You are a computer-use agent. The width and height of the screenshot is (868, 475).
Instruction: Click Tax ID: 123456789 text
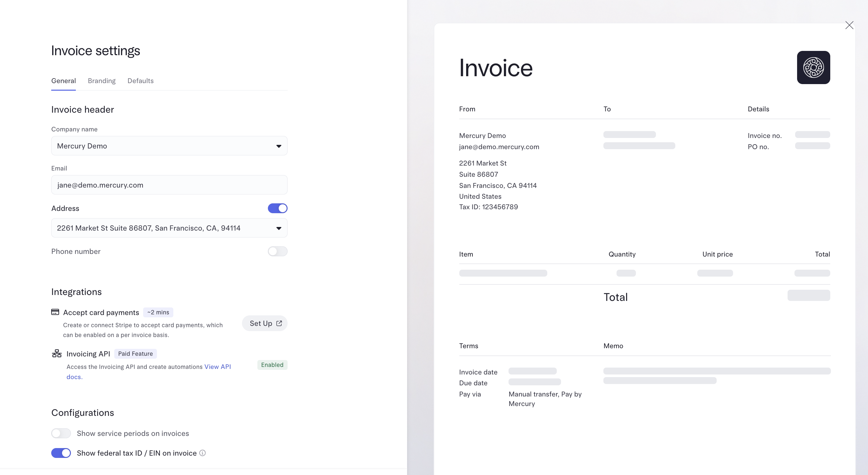point(488,207)
